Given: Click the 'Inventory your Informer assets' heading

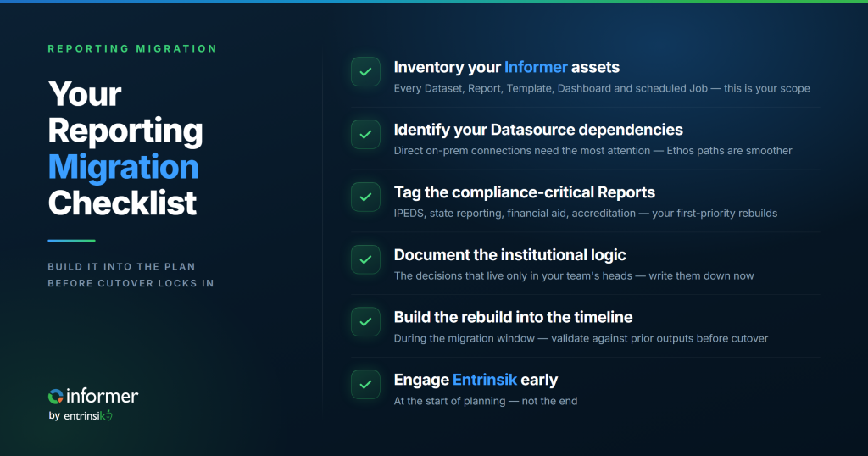Looking at the screenshot, I should 507,68.
